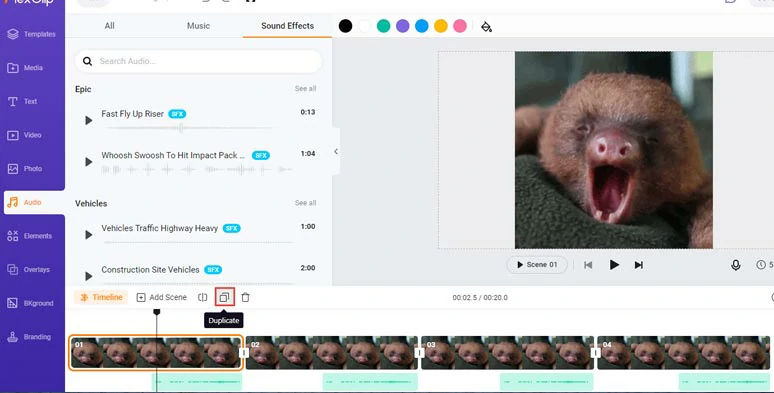Open the Overlays sidebar panel
Viewport: 774px width, 393px height.
33,270
